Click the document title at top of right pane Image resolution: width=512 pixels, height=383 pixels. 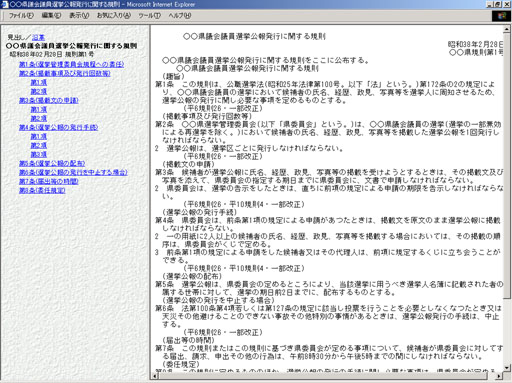point(254,36)
